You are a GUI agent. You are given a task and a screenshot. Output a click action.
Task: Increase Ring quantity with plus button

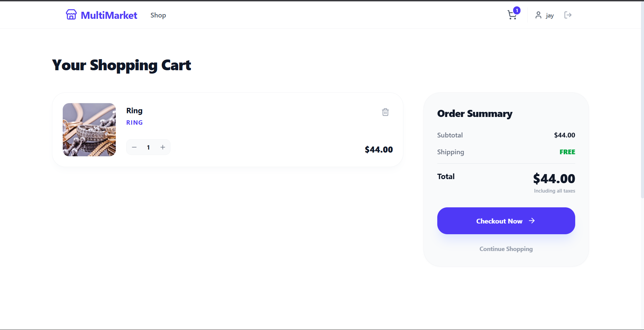pos(163,147)
